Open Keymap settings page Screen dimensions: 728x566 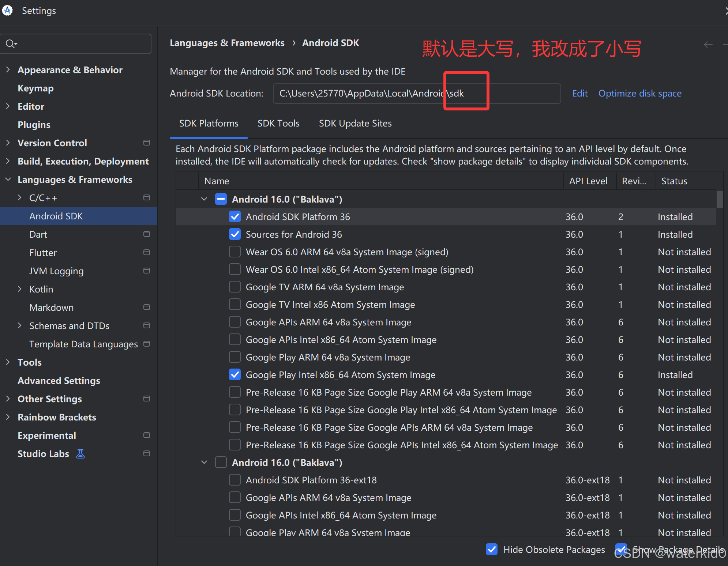pyautogui.click(x=35, y=88)
